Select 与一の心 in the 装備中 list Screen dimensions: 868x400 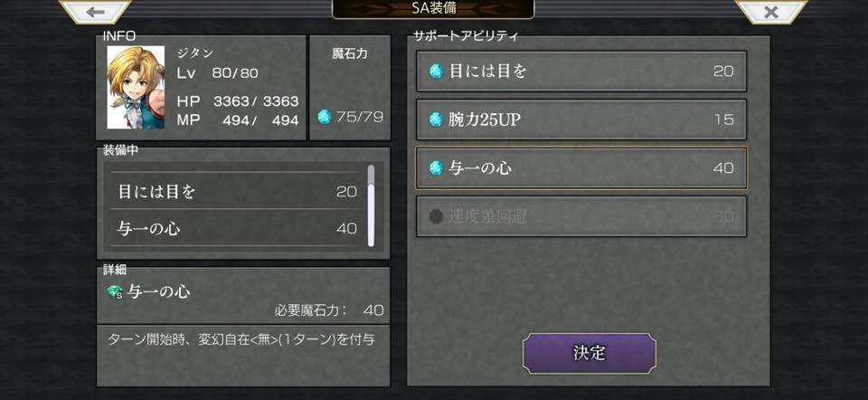click(237, 228)
